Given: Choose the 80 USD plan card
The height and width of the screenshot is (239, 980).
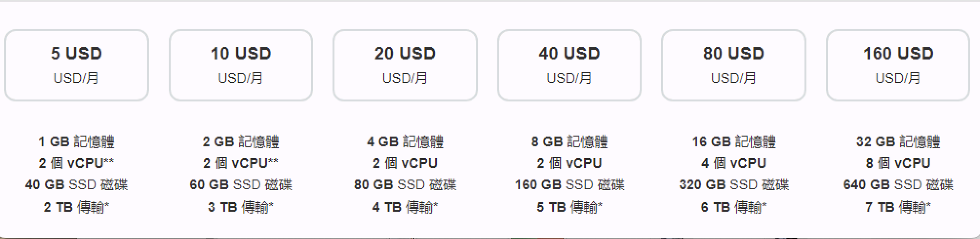Looking at the screenshot, I should point(733,65).
